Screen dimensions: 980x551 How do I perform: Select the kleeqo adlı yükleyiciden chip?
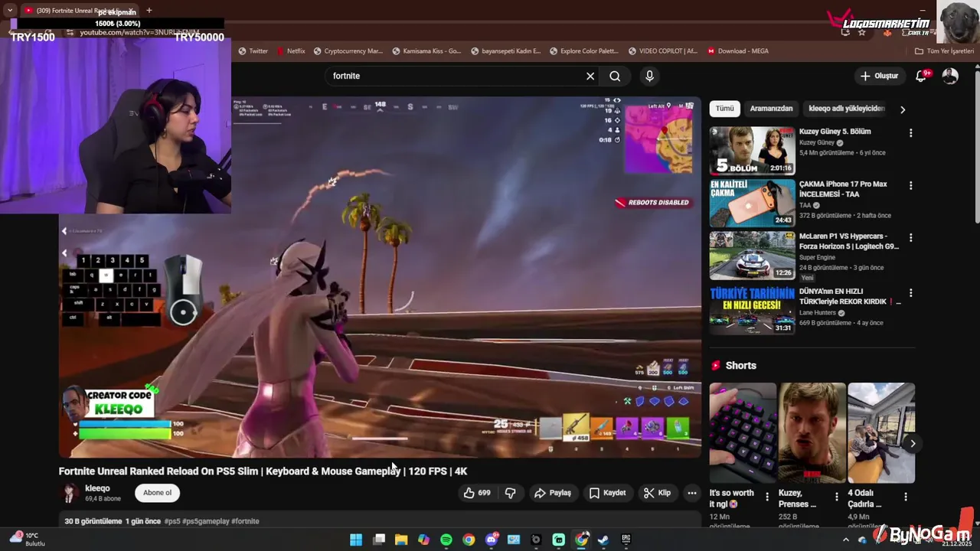pyautogui.click(x=846, y=109)
